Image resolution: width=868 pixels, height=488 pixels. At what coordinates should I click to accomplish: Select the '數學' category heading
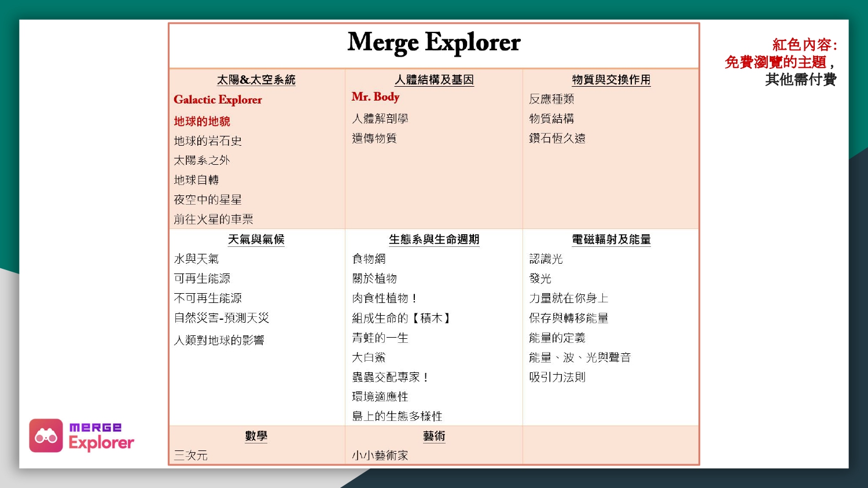256,436
